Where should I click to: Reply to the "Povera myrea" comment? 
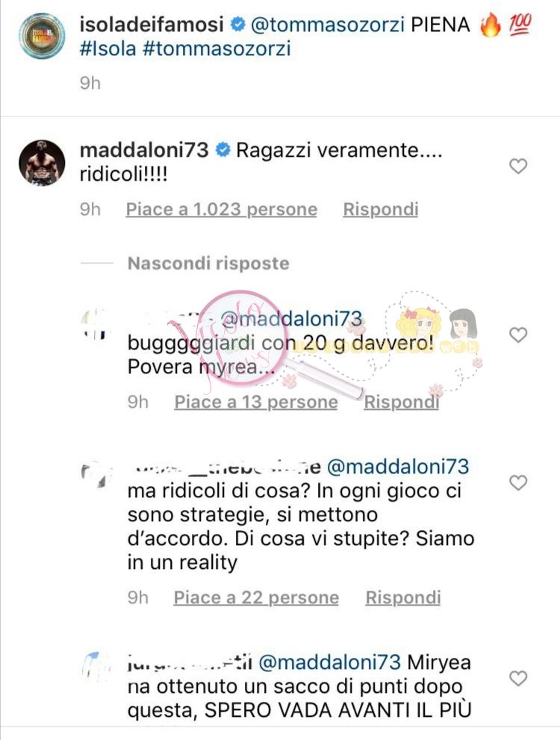pyautogui.click(x=402, y=402)
